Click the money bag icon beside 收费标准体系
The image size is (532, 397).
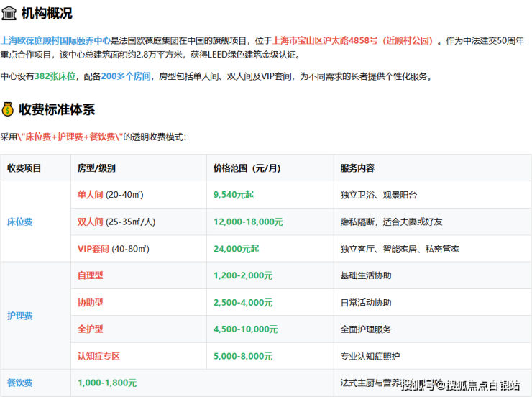(x=9, y=109)
